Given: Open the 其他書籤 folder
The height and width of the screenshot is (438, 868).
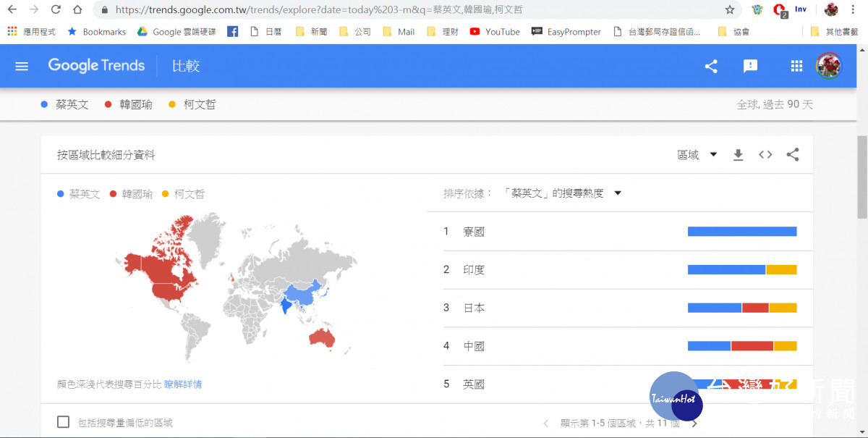Looking at the screenshot, I should (x=835, y=32).
